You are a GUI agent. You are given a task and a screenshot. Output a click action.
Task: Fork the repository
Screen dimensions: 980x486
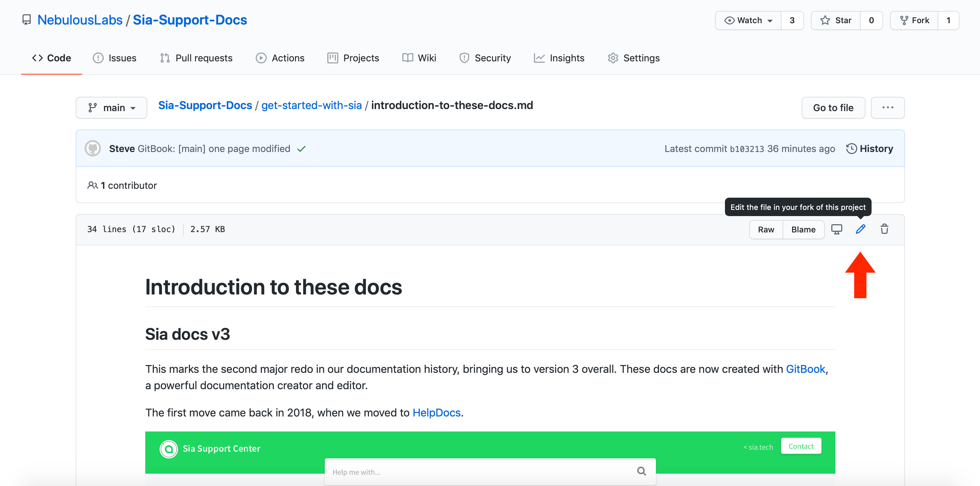pos(914,20)
